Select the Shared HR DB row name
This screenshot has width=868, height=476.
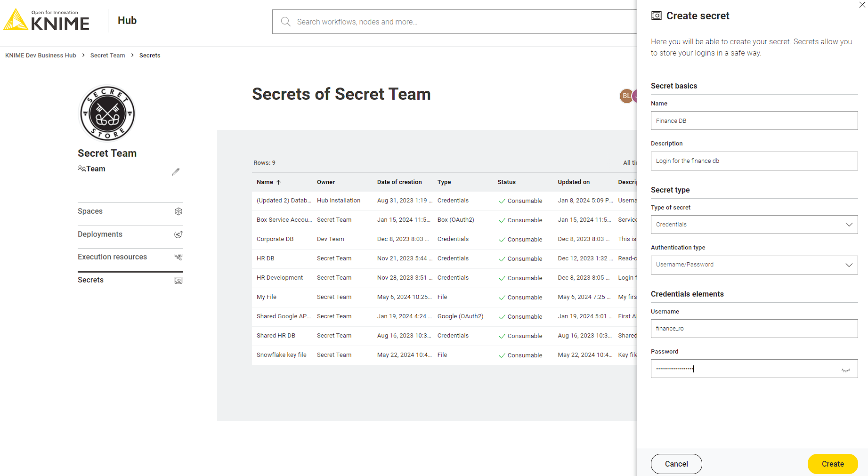(276, 336)
